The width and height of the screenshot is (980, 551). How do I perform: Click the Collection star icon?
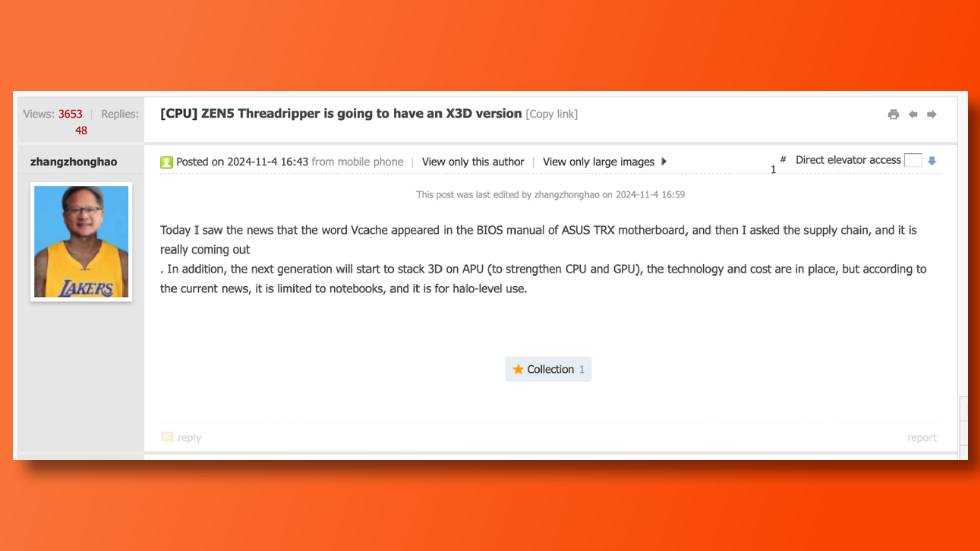tap(518, 369)
